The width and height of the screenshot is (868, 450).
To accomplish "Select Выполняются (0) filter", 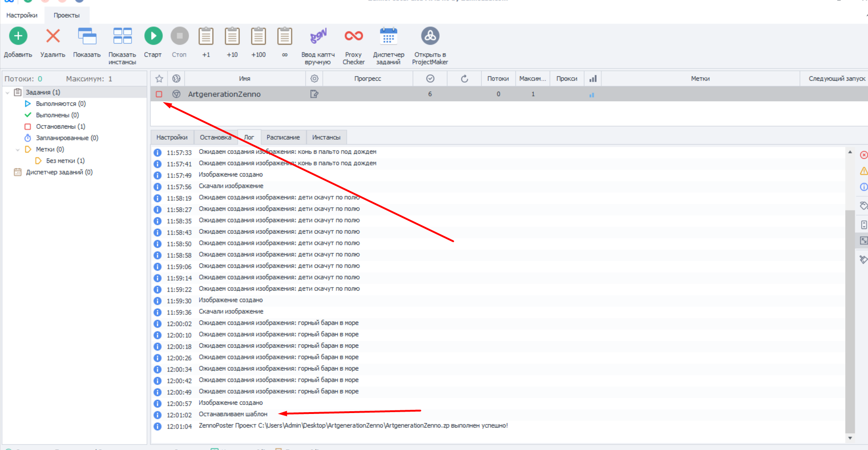I will [x=61, y=104].
